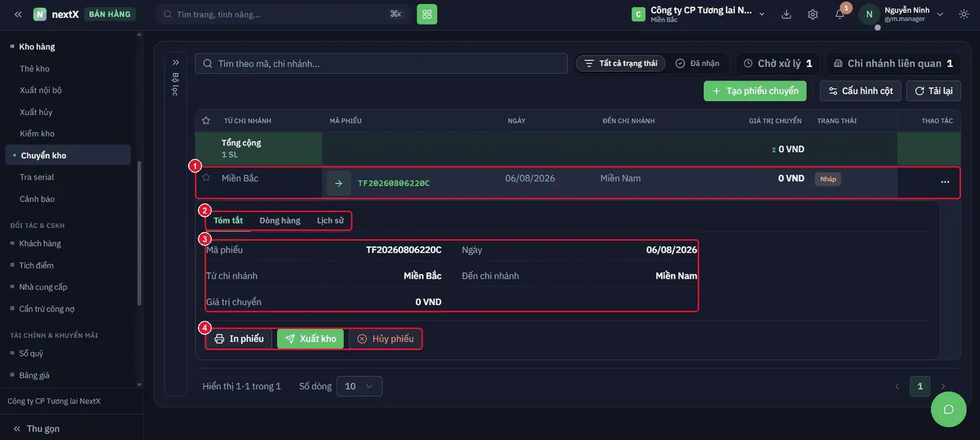Open the notifications bell
This screenshot has width=980, height=440.
tap(840, 14)
